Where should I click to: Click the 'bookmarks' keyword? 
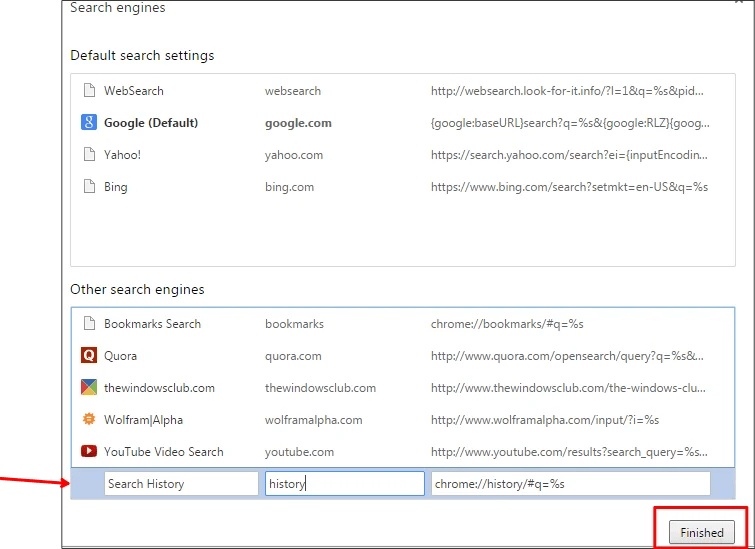click(x=294, y=324)
